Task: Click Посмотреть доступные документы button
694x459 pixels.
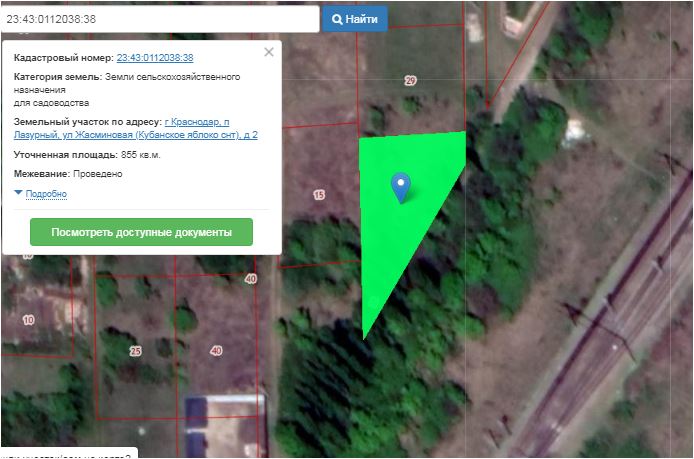Action: point(141,232)
